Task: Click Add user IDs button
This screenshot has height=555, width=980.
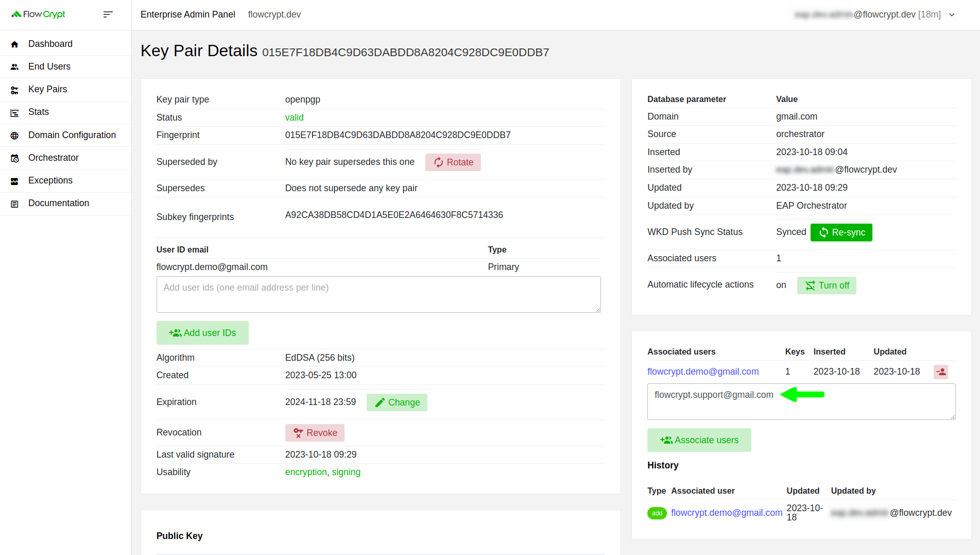Action: coord(202,333)
